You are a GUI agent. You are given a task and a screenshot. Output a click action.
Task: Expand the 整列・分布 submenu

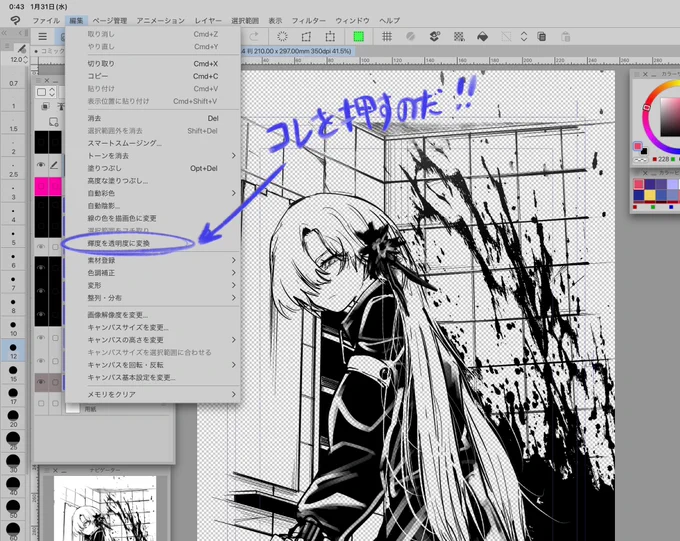click(x=234, y=298)
